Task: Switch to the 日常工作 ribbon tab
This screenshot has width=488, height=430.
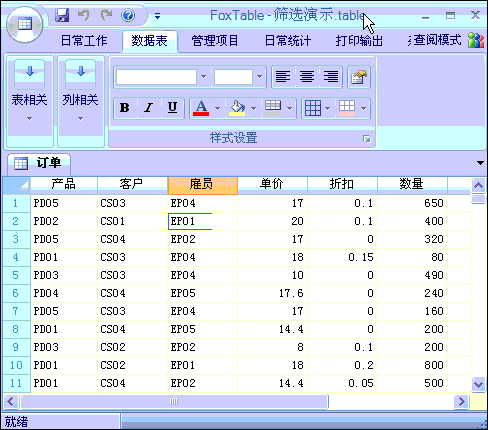Action: (x=84, y=41)
